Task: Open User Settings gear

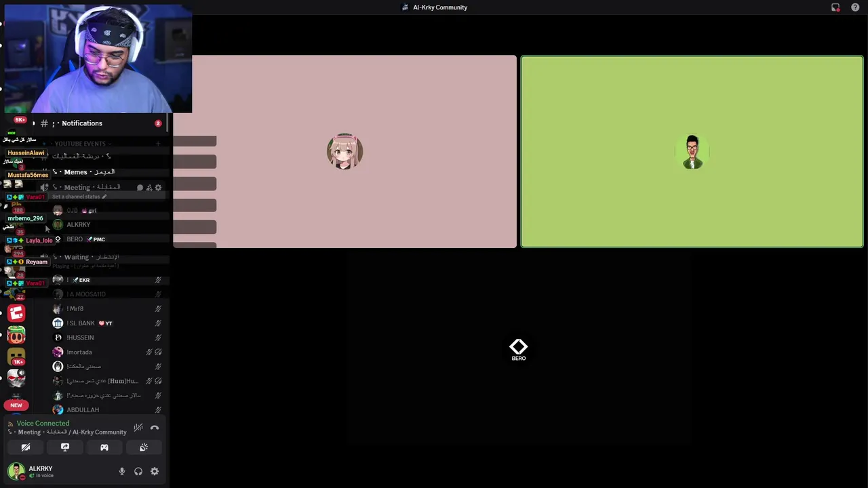Action: tap(155, 471)
